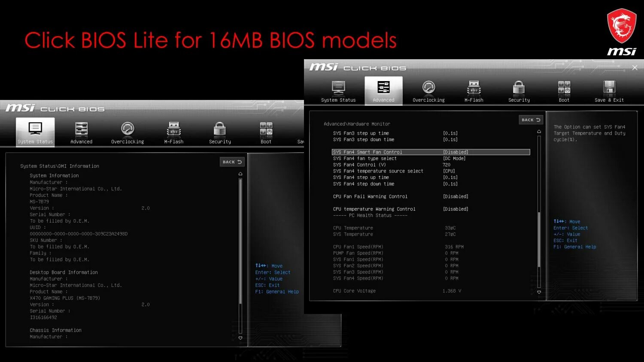This screenshot has width=644, height=362.
Task: Open SYS Fan4 temperature source select [CPU]
Action: pyautogui.click(x=394, y=171)
